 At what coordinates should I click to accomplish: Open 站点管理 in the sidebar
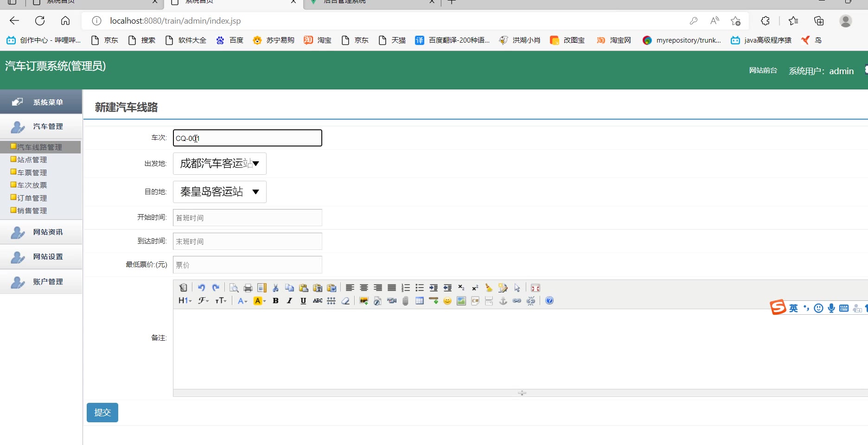[32, 159]
